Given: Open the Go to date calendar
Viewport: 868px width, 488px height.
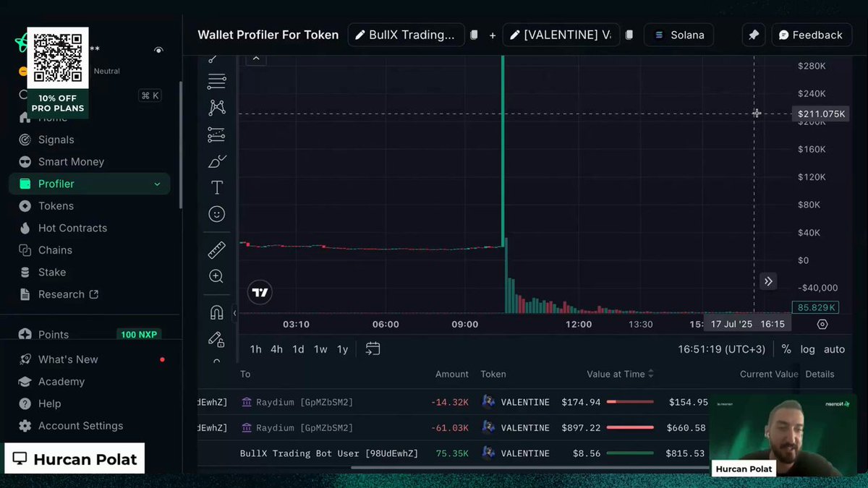Looking at the screenshot, I should 373,348.
